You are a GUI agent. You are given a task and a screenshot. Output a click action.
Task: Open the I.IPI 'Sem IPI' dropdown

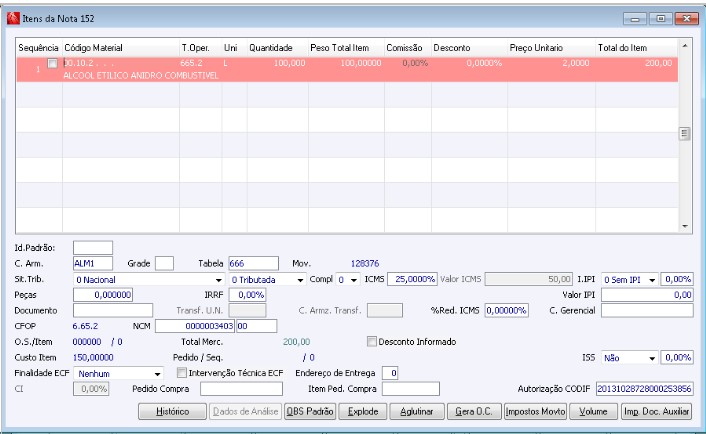[629, 280]
